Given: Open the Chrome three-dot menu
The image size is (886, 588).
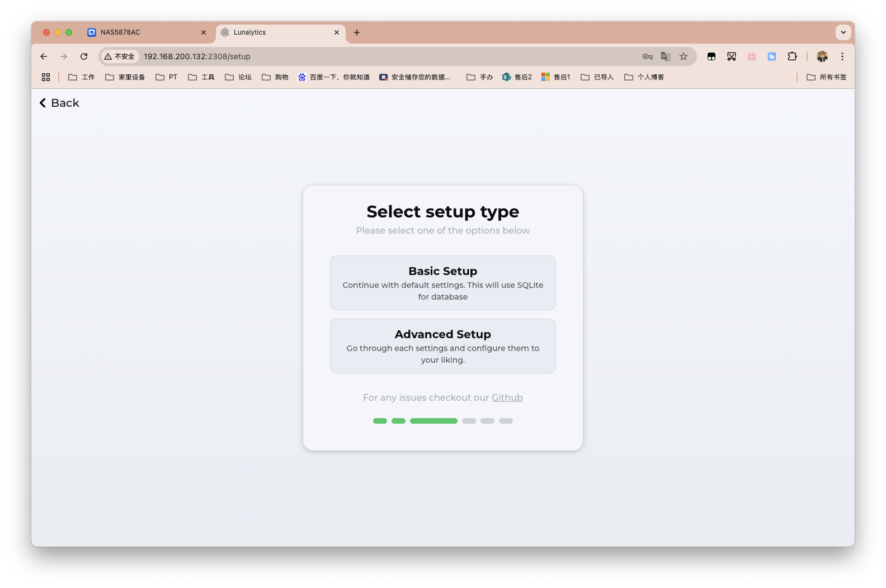Looking at the screenshot, I should 842,56.
